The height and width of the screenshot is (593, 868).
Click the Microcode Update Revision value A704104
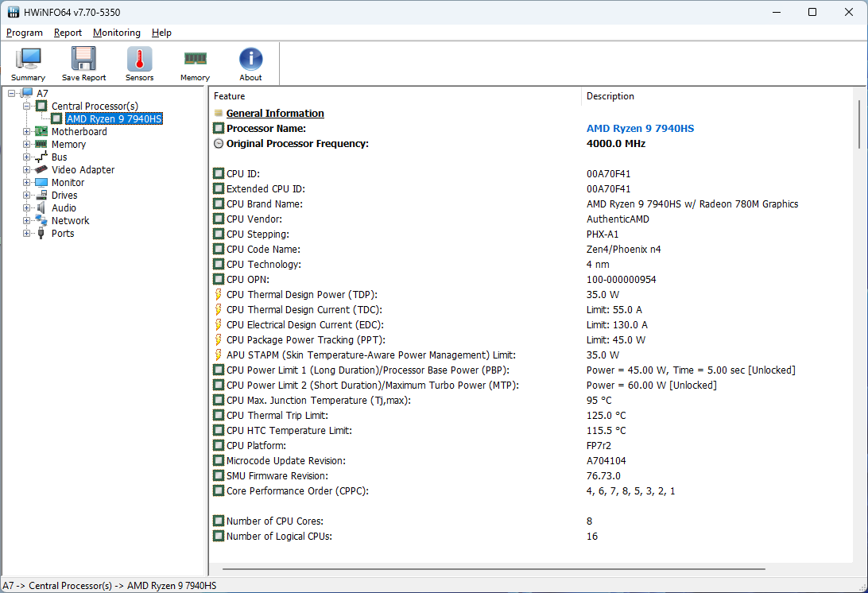pos(606,461)
